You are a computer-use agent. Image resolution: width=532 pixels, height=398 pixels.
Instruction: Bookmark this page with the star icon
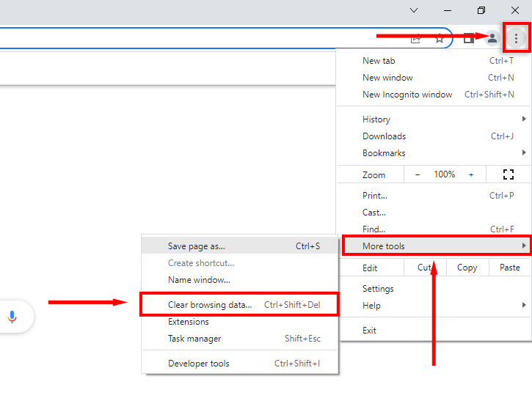point(440,38)
